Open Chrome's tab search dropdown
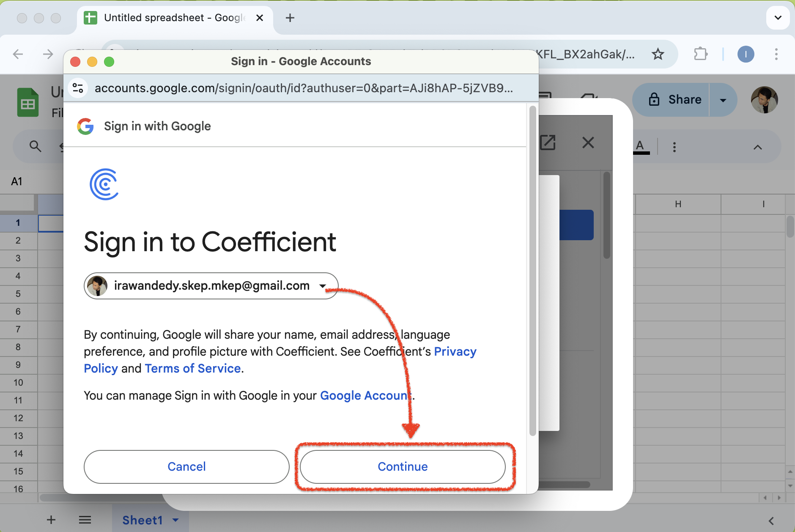Image resolution: width=795 pixels, height=532 pixels. (x=778, y=18)
